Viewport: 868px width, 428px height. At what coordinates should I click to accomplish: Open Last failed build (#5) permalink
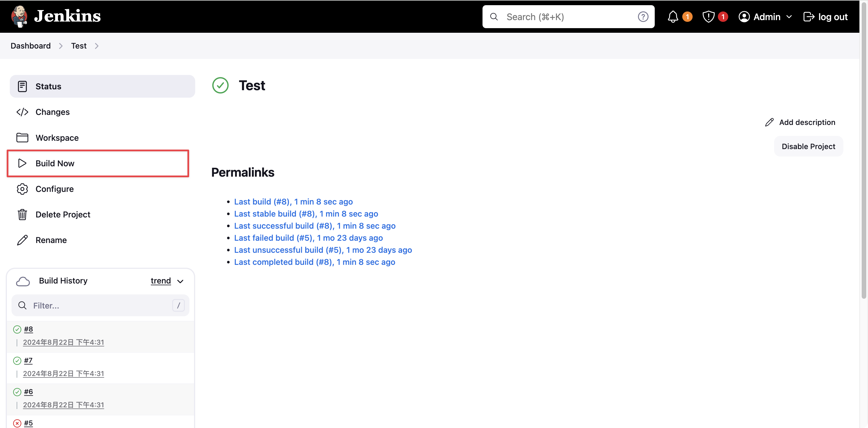[308, 238]
